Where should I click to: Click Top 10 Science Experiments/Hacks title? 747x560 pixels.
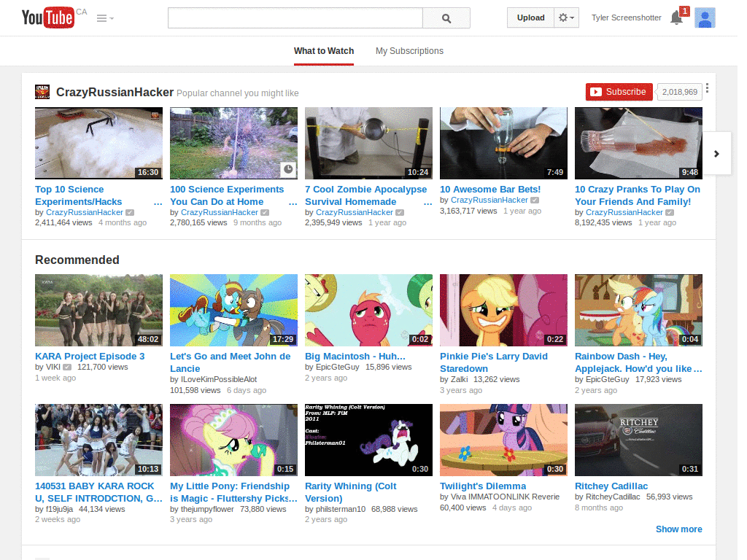pyautogui.click(x=79, y=195)
